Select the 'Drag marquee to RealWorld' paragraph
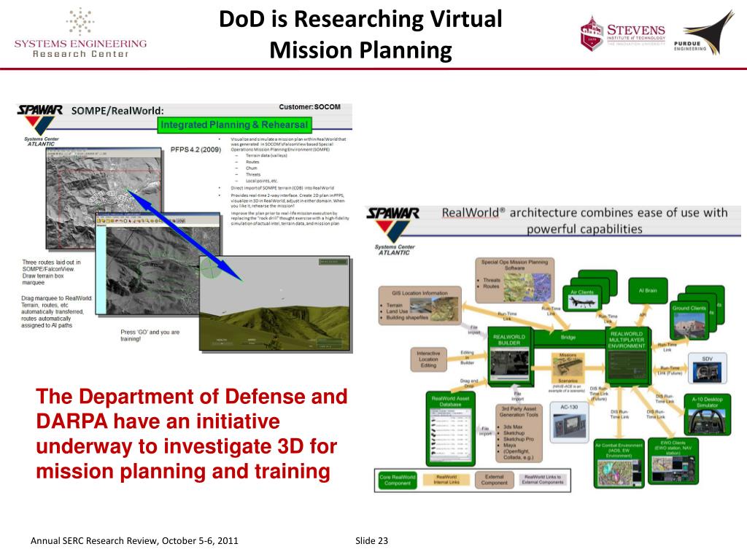The width and height of the screenshot is (747, 560). coord(57,312)
